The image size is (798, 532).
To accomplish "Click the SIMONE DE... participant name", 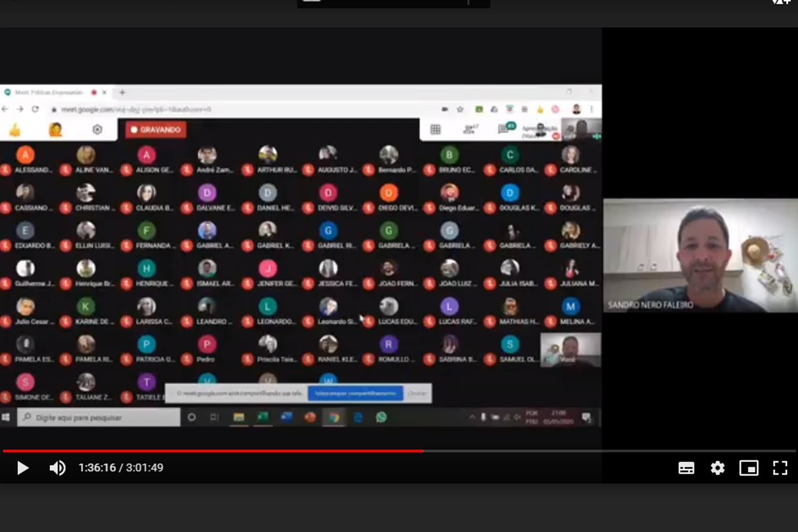I will coord(34,397).
